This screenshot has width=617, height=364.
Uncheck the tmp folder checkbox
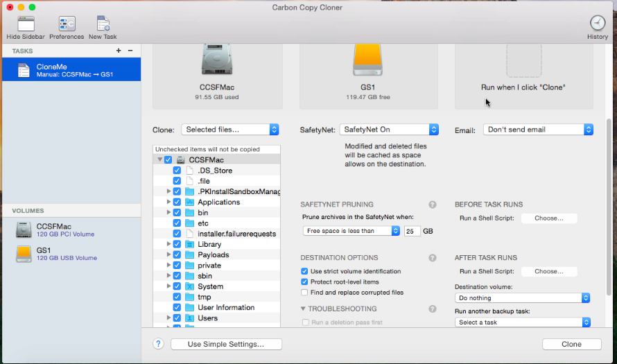tap(177, 297)
